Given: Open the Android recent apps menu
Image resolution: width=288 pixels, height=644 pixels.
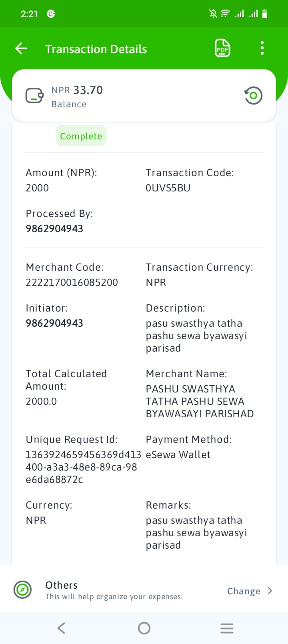Looking at the screenshot, I should point(227,628).
